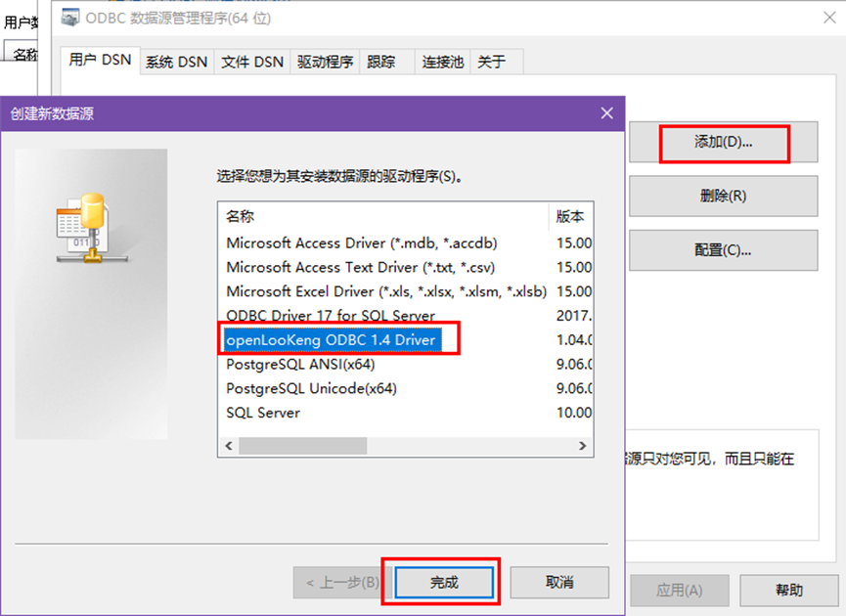Click the horizontal scrollbar thumb in driver list
Viewport: 846px width, 616px height.
[302, 446]
